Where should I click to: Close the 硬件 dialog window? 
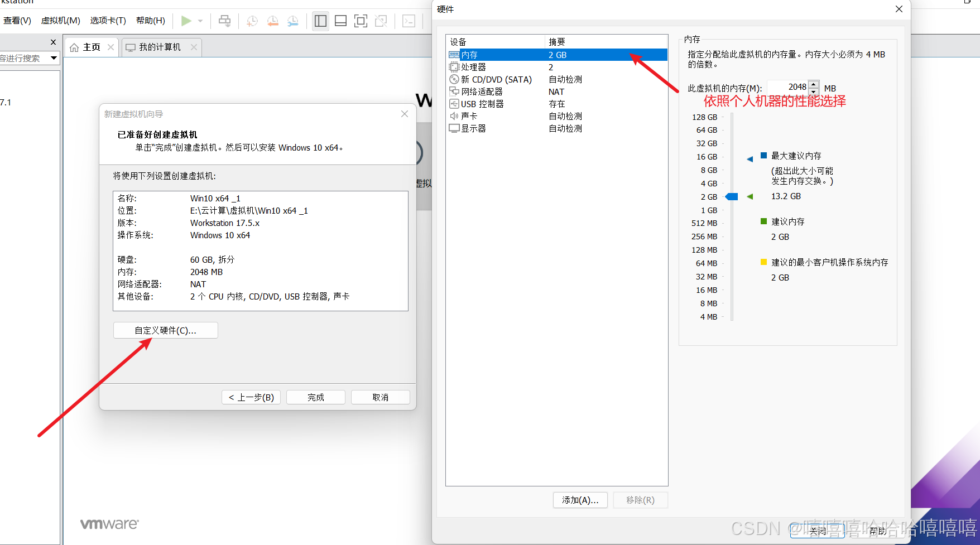[x=899, y=9]
